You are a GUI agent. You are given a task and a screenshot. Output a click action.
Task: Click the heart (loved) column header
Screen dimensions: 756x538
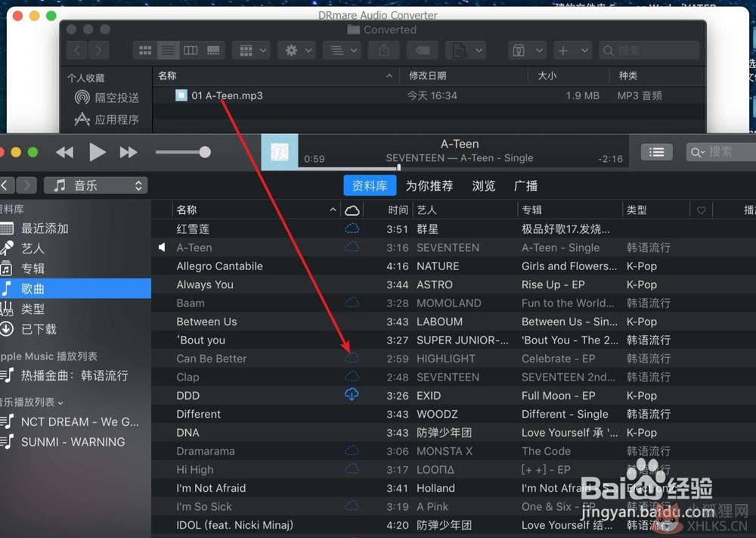702,210
